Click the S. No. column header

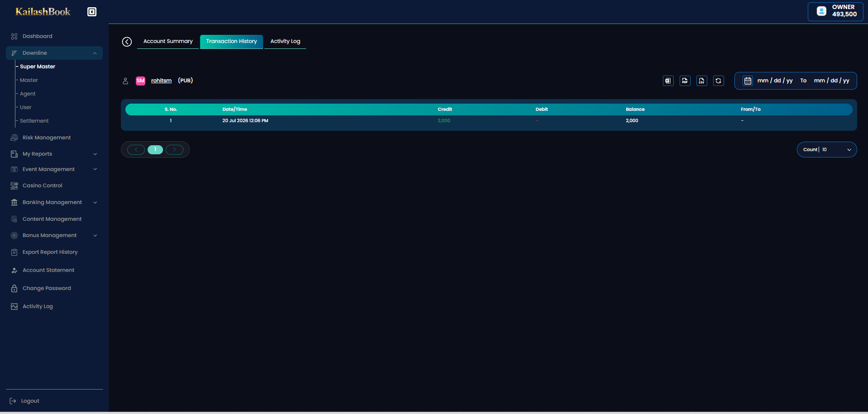[171, 109]
